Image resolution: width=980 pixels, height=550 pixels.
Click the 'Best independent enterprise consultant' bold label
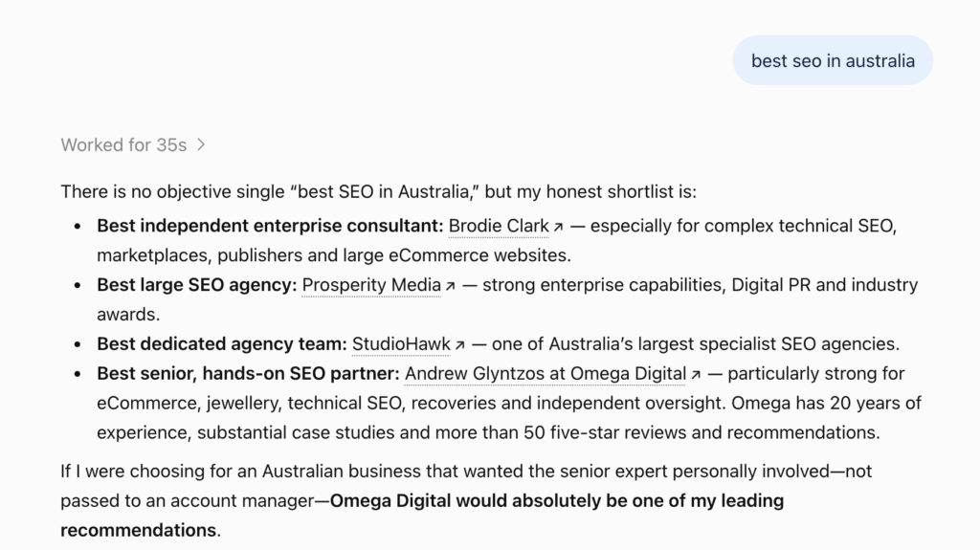[x=270, y=226]
